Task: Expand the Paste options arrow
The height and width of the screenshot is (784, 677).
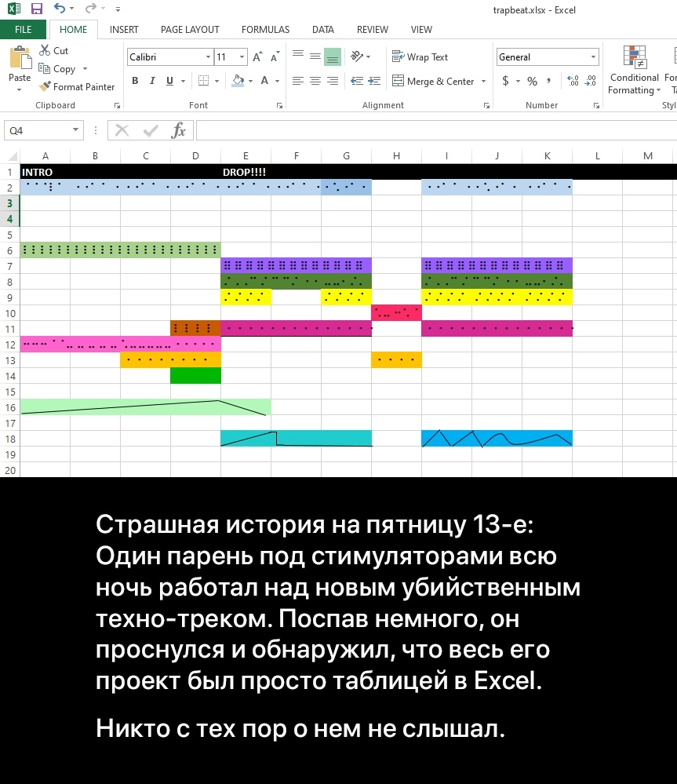Action: (x=19, y=90)
